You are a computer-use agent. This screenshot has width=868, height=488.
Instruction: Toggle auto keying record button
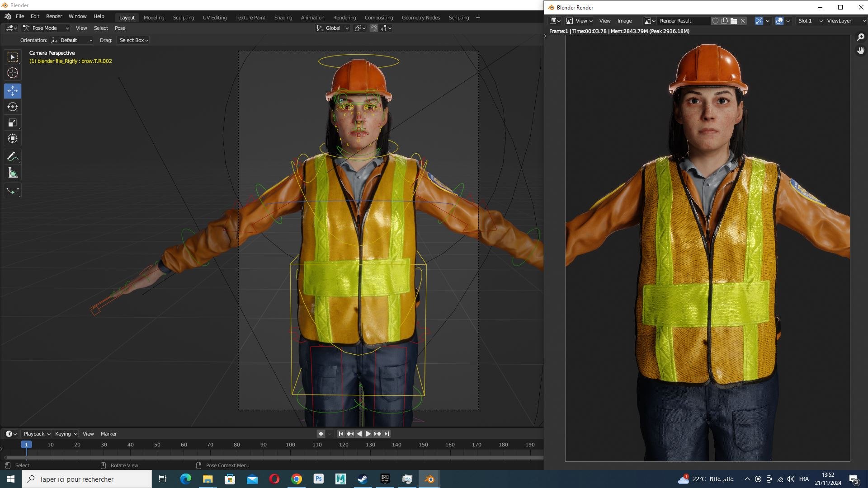click(x=321, y=434)
